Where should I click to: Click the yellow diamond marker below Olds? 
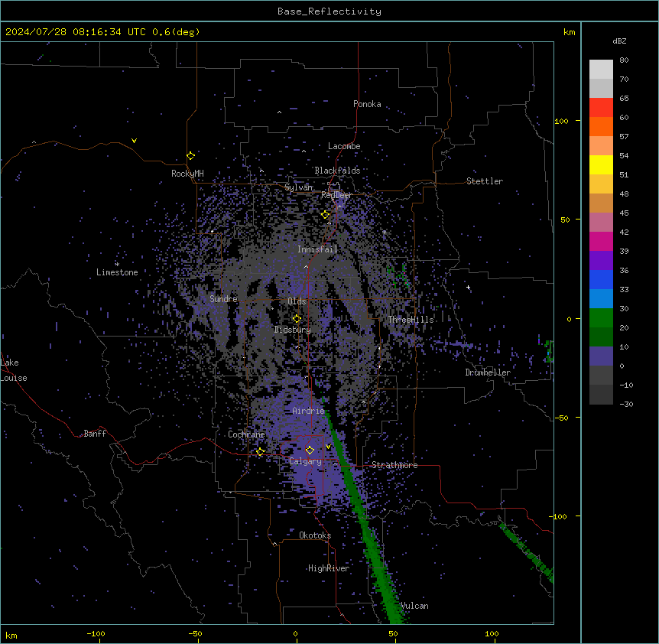[x=297, y=319]
